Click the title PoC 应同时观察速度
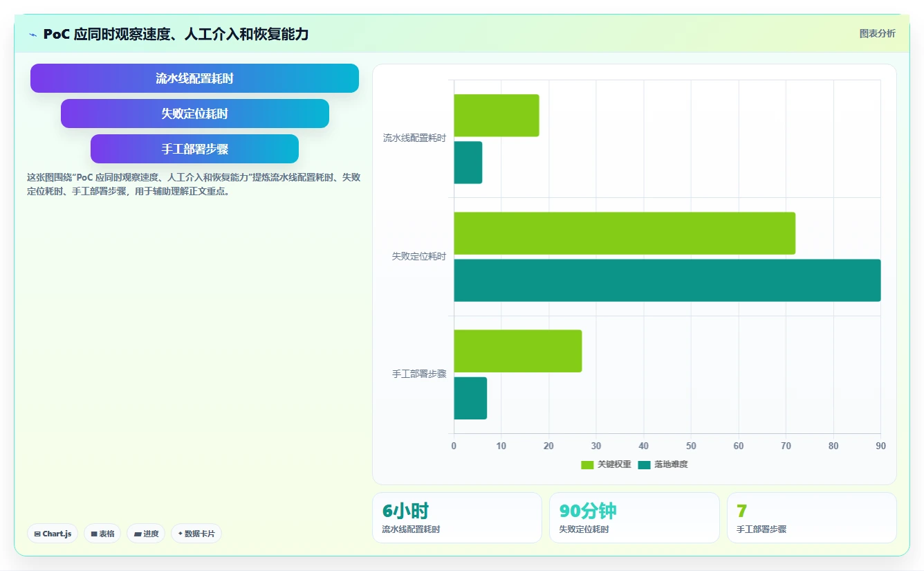 point(176,34)
